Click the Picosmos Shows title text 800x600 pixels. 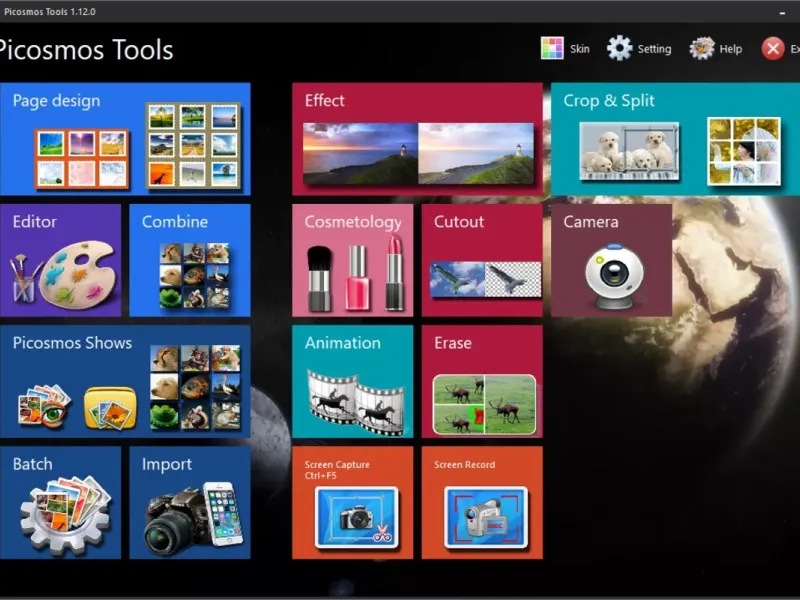tap(72, 343)
